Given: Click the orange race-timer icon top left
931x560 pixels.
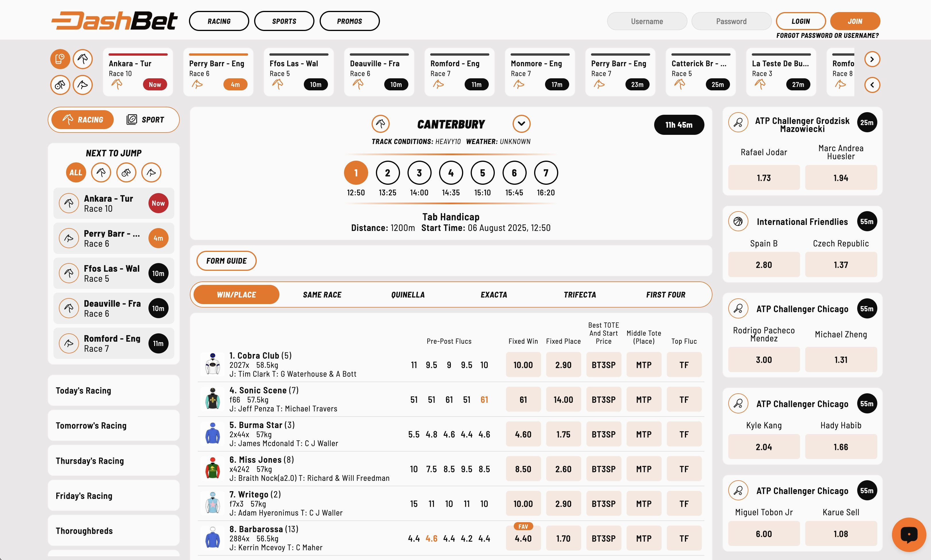Looking at the screenshot, I should pos(60,59).
